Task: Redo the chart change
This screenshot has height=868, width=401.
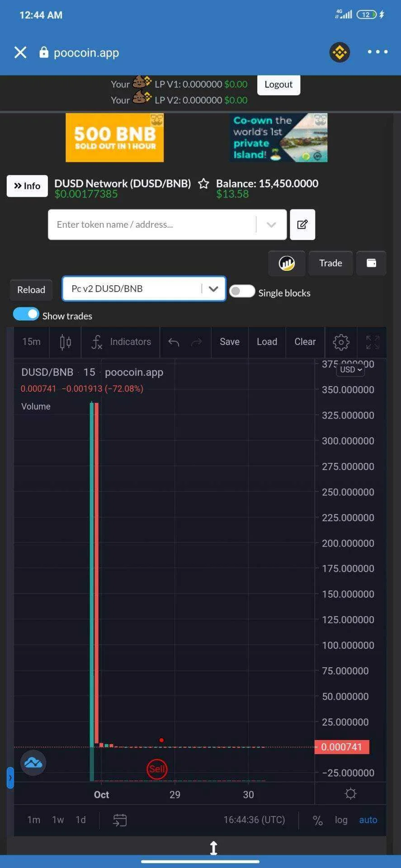Action: coord(197,342)
